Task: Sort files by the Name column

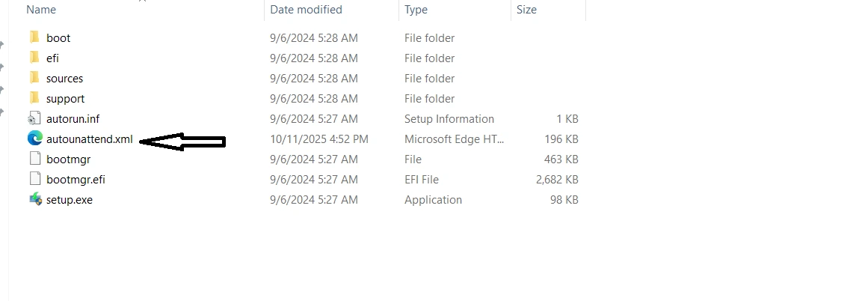Action: 41,10
